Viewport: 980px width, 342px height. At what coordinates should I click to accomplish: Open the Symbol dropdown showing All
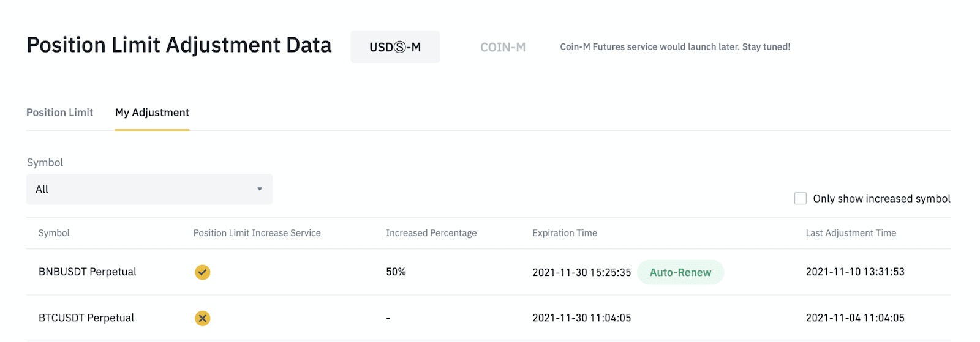tap(149, 189)
